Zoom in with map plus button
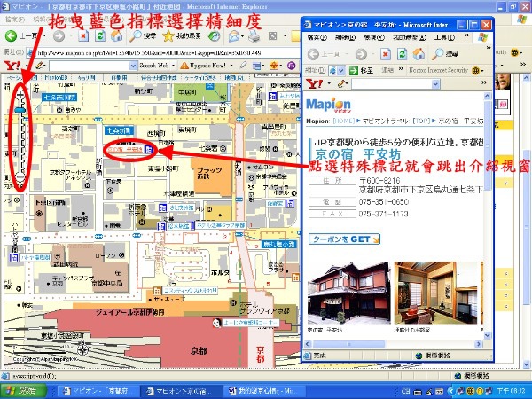Image resolution: width=532 pixels, height=399 pixels. click(x=20, y=95)
